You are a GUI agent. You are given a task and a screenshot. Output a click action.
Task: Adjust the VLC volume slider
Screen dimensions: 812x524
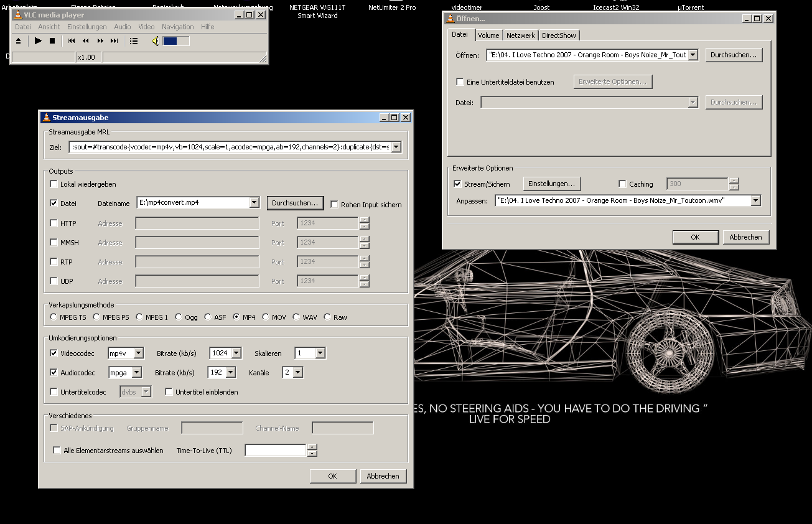(176, 41)
